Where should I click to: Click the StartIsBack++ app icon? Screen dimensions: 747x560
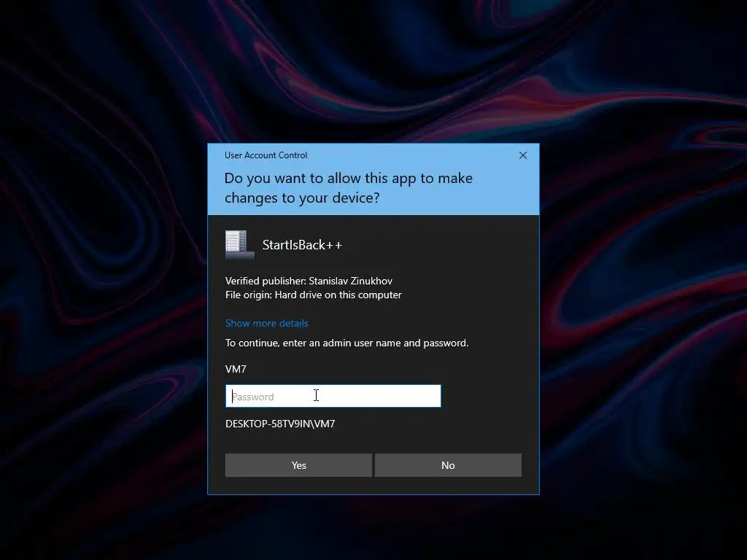[x=239, y=245]
